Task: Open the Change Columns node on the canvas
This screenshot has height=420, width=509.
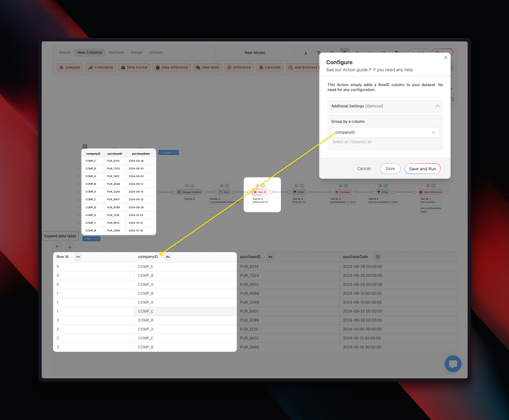Action: [x=189, y=192]
